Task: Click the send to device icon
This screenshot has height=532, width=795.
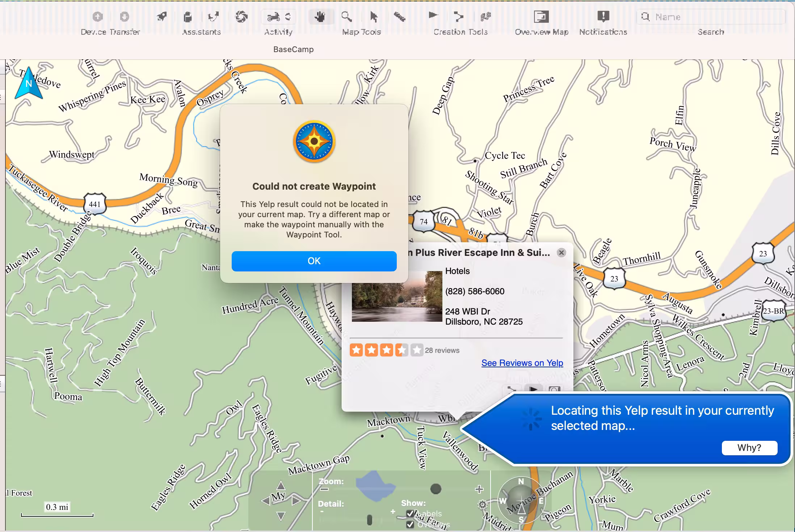Action: (98, 17)
